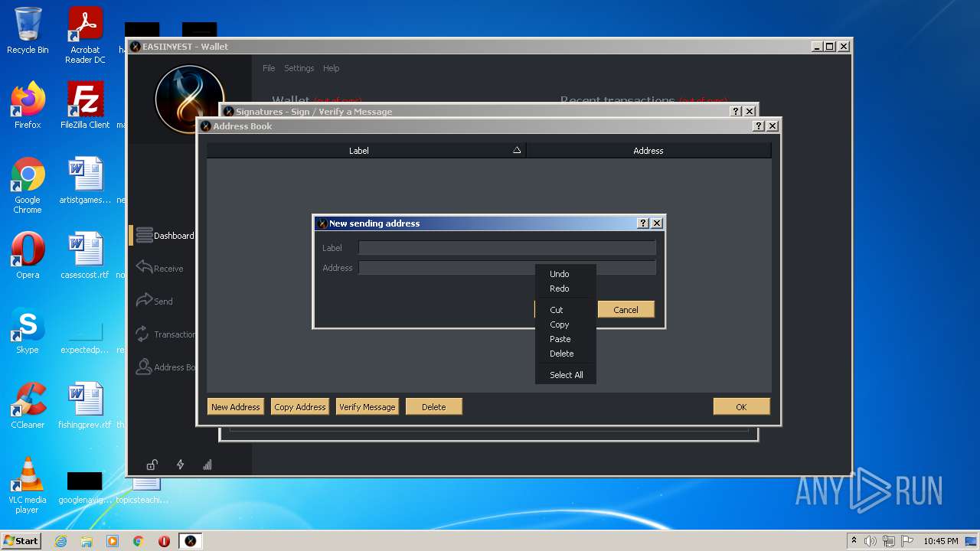Click the Start button
The height and width of the screenshot is (551, 980).
(21, 541)
